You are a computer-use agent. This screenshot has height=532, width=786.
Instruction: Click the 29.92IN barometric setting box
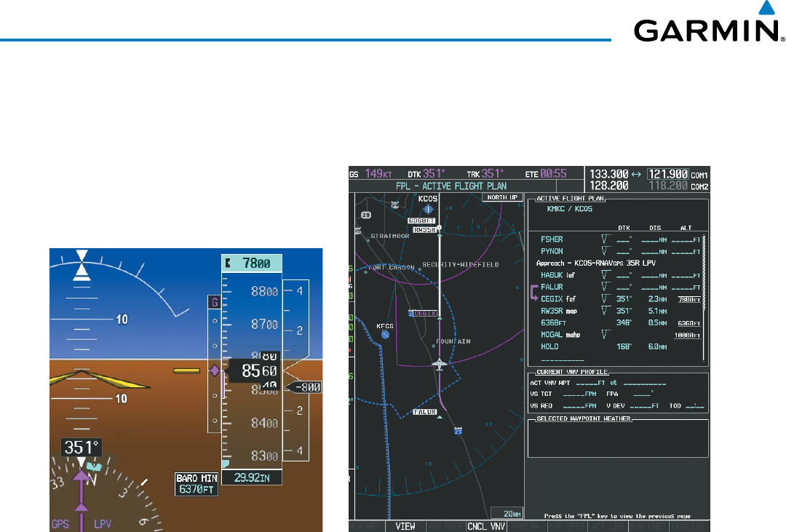coord(252,478)
